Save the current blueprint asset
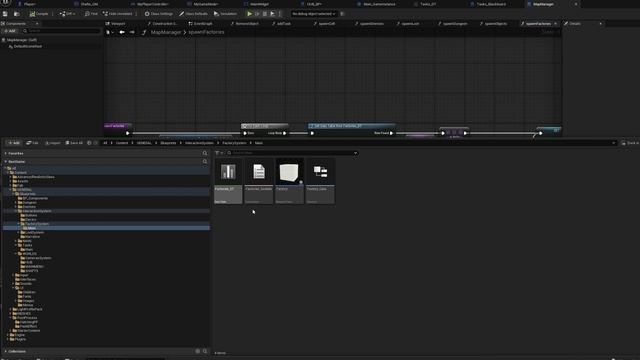640x360 pixels. point(5,14)
